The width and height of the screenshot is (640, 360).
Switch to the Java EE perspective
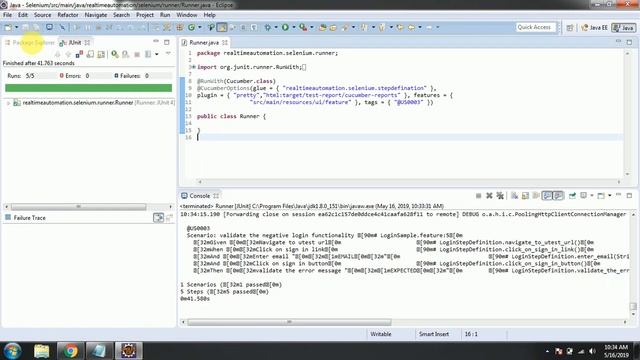[594, 28]
